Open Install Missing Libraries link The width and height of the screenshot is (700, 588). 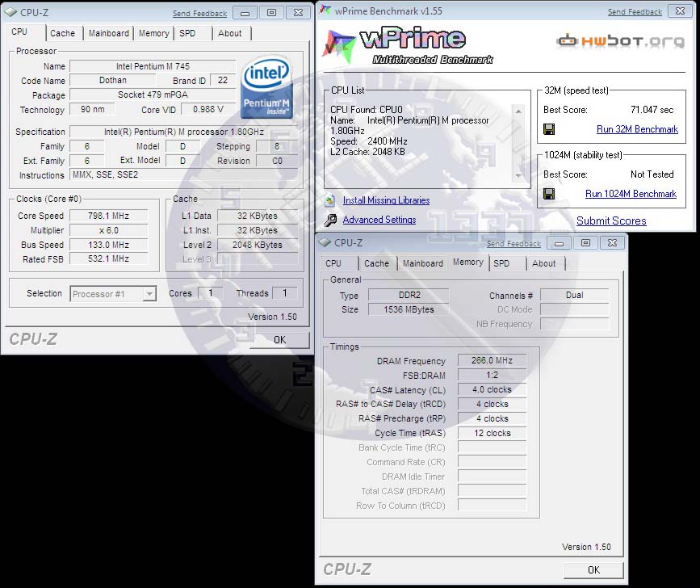click(x=386, y=200)
